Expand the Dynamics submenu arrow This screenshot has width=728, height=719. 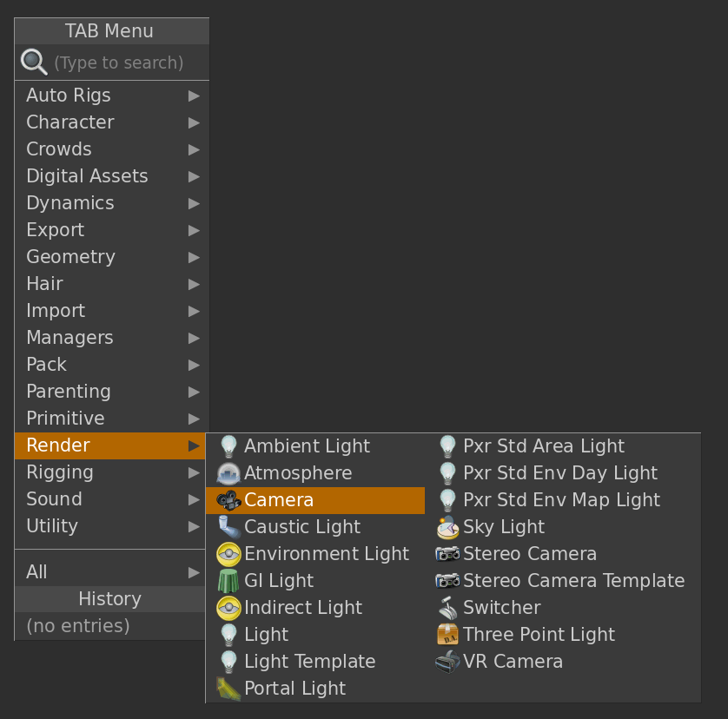tap(194, 203)
